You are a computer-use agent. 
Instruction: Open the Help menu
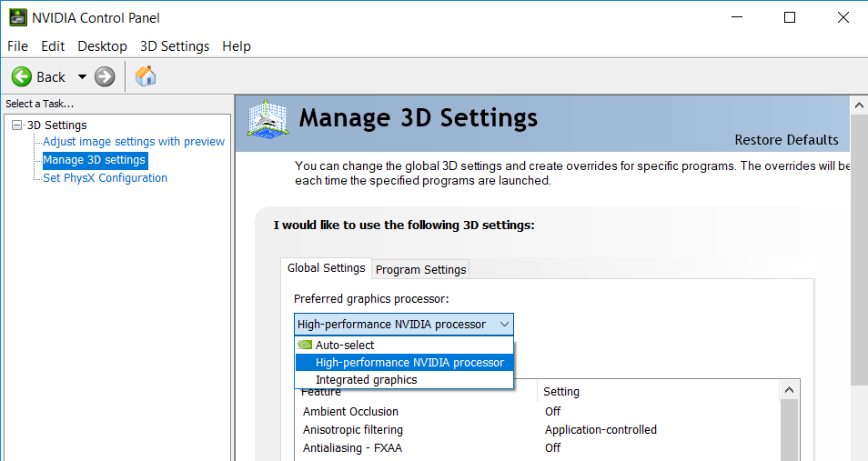237,46
